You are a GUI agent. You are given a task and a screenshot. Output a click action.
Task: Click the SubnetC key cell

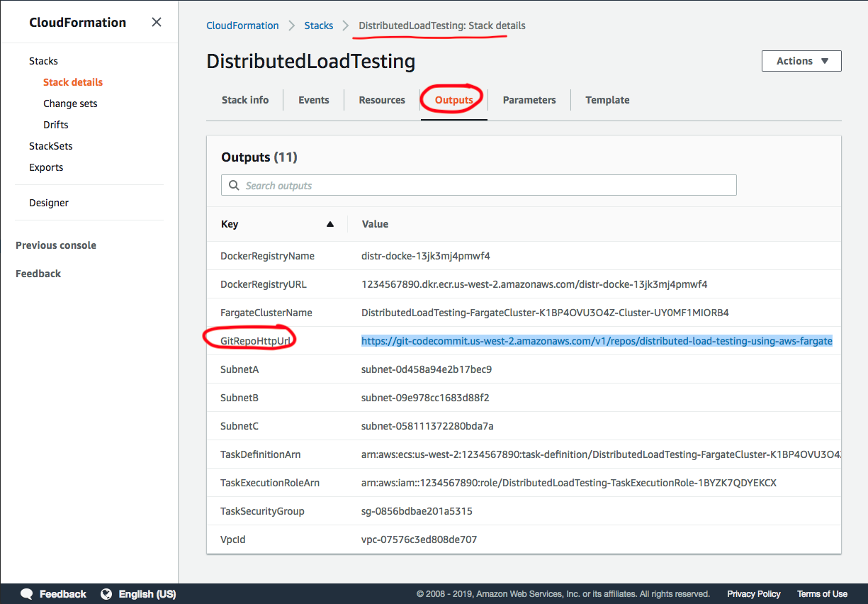coord(239,426)
